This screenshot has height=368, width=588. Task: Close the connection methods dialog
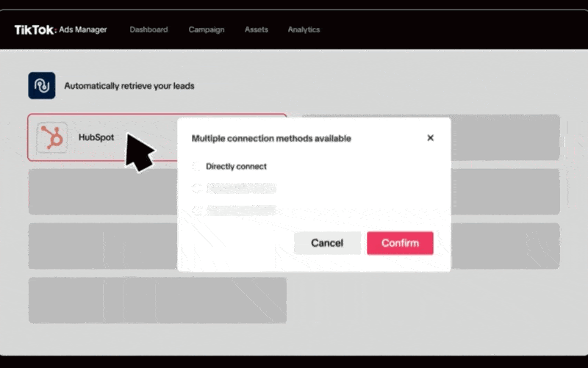[431, 138]
